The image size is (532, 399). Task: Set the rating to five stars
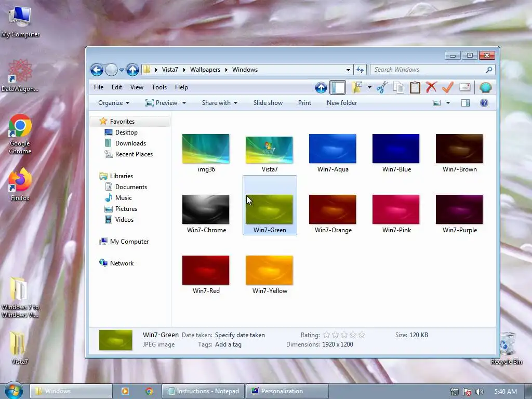pos(362,335)
